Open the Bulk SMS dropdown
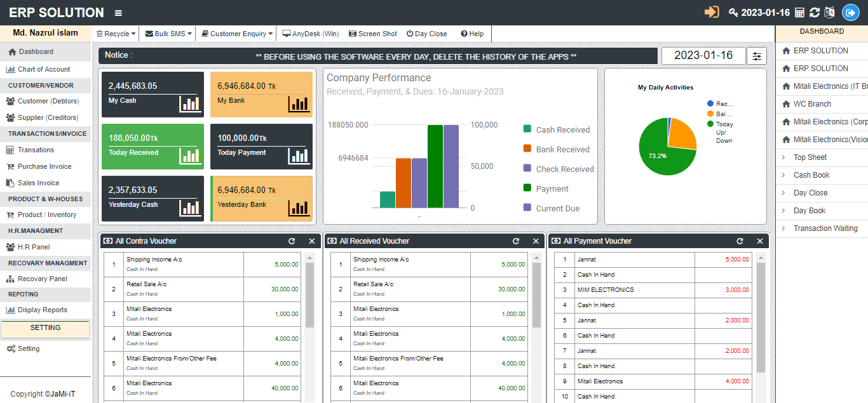 click(x=168, y=34)
